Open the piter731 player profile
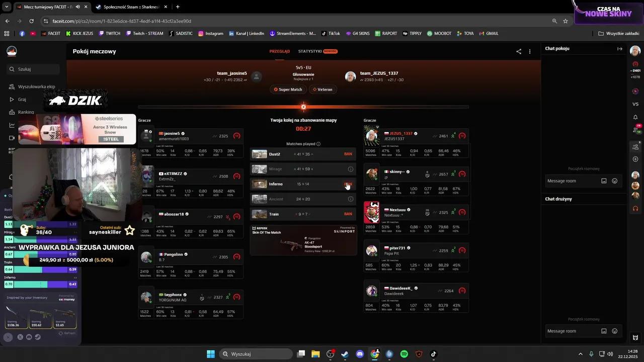This screenshot has height=362, width=644. [x=397, y=248]
